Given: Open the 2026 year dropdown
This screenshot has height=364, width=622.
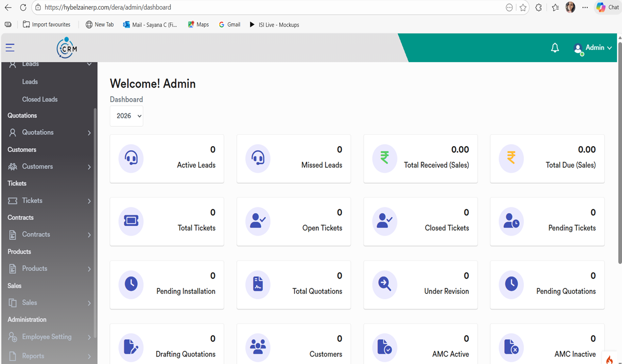Looking at the screenshot, I should tap(126, 116).
